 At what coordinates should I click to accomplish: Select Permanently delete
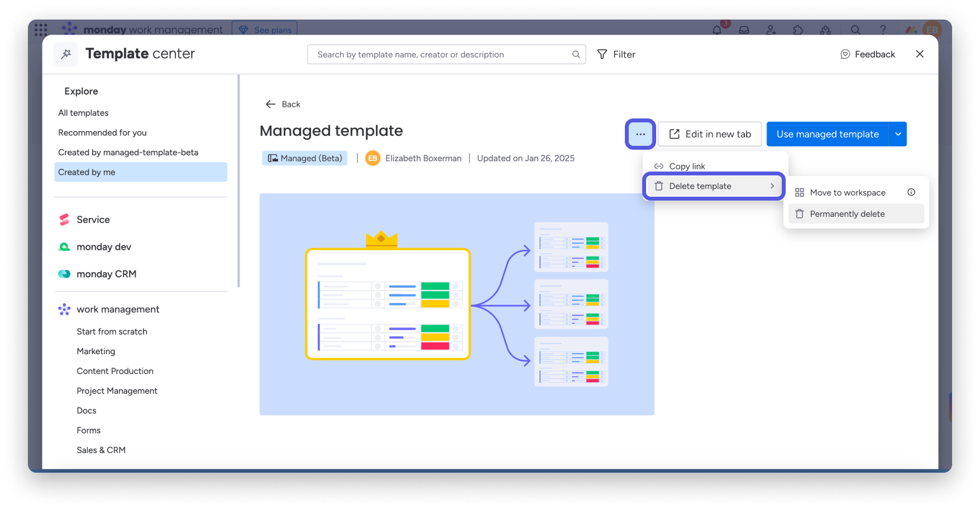tap(856, 213)
